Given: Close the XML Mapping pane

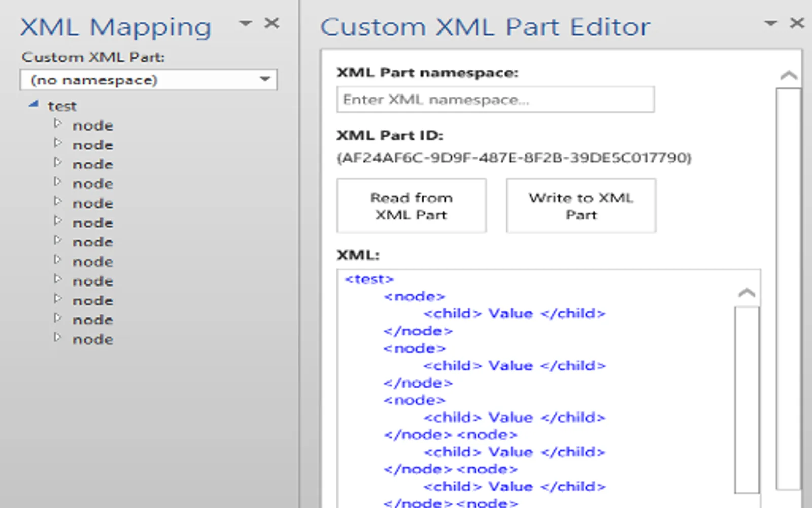Looking at the screenshot, I should [272, 23].
